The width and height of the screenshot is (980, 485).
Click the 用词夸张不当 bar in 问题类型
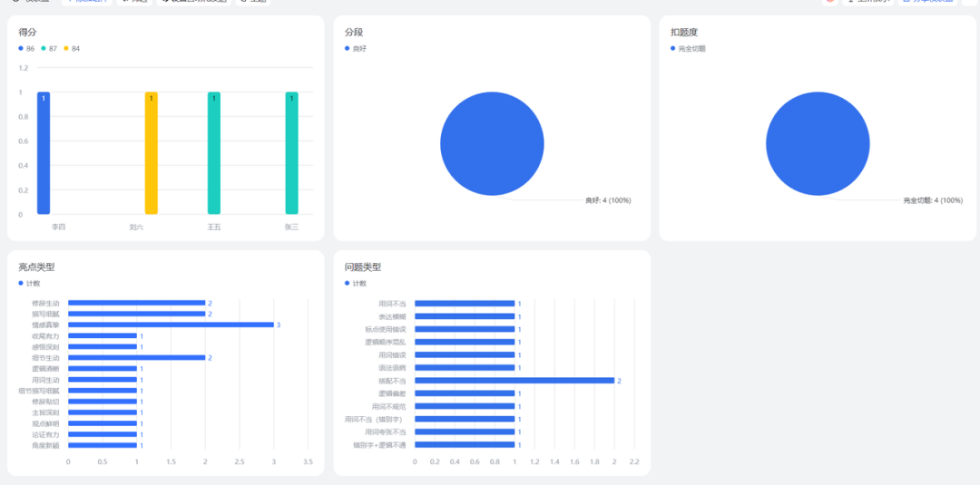[465, 432]
